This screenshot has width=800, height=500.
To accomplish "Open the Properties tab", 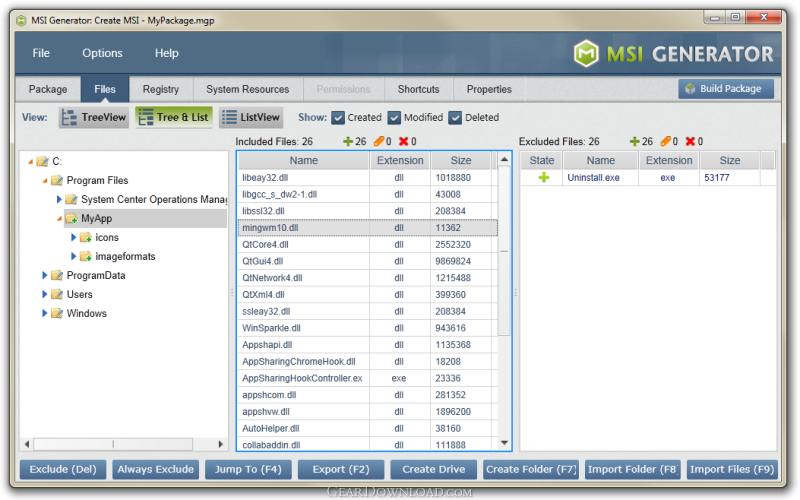I will (489, 89).
